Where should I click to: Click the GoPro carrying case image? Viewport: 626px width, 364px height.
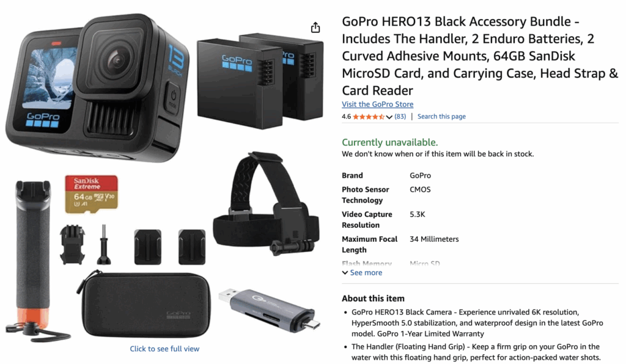(144, 304)
